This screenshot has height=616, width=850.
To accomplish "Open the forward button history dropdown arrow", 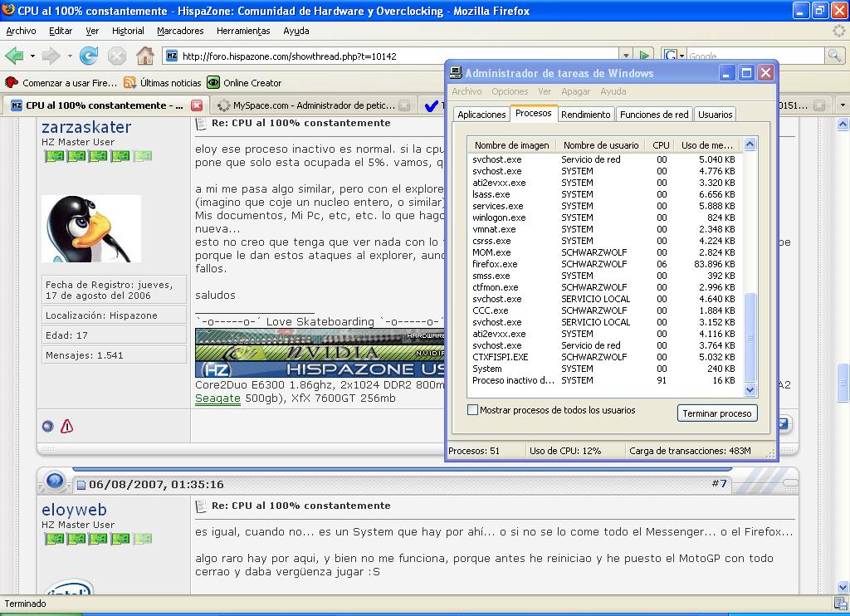I will click(70, 56).
